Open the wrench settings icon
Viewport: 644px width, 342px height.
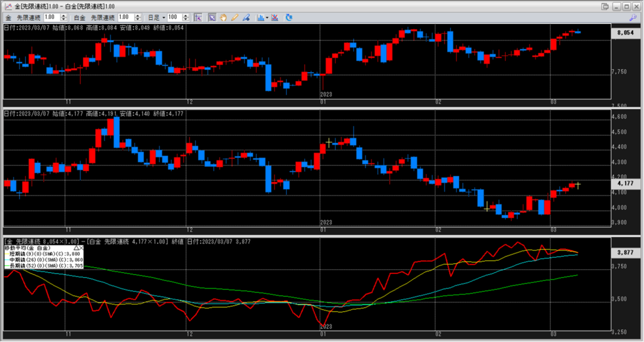[x=633, y=17]
